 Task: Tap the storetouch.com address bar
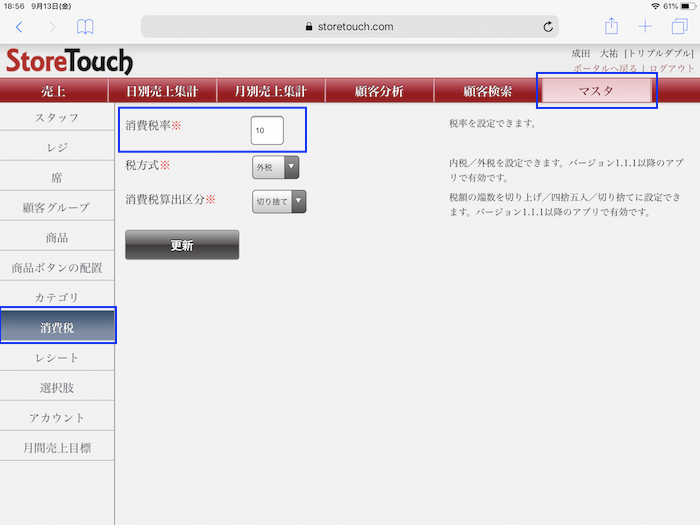click(349, 27)
